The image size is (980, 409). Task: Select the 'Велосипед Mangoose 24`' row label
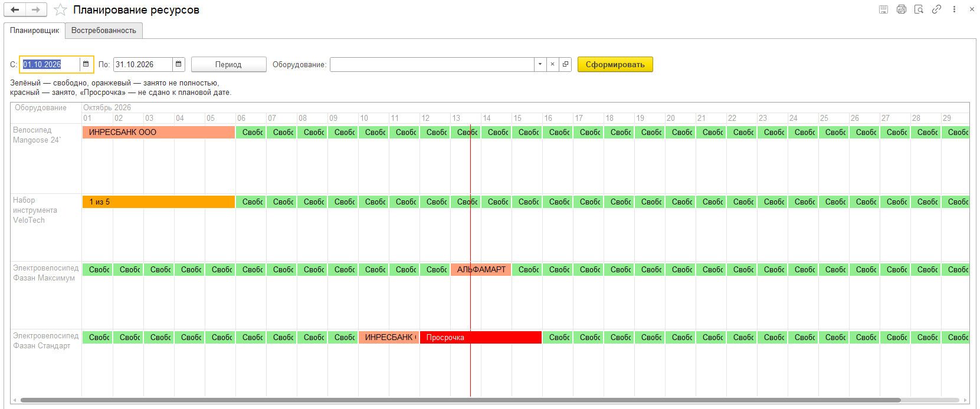(37, 135)
